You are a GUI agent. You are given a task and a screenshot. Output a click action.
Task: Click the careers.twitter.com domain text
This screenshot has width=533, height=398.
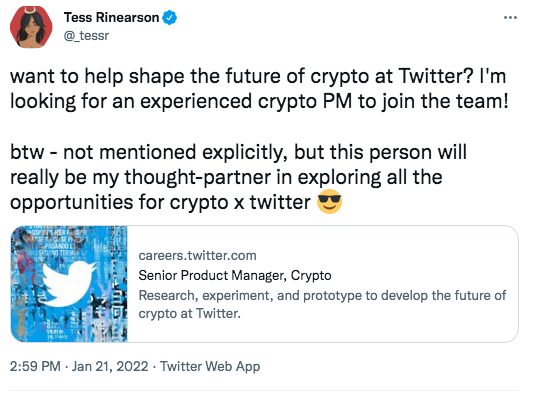tap(197, 256)
